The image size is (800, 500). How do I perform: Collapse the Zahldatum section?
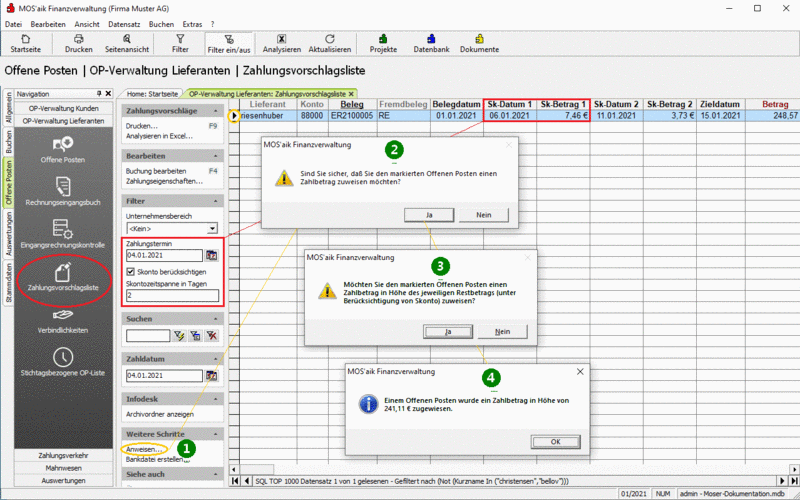point(216,359)
